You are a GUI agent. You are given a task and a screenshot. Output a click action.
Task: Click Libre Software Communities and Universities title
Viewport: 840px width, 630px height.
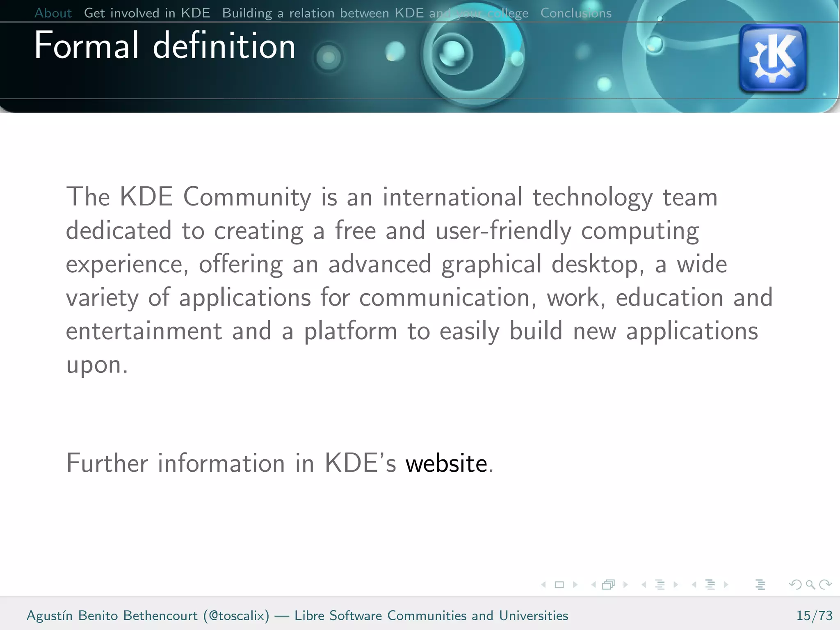tap(431, 616)
